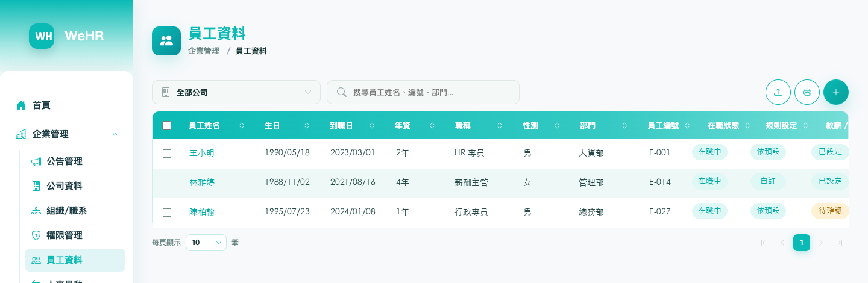Open employee 林雅婷 link
Screen dimensions: 868x283
(201, 182)
